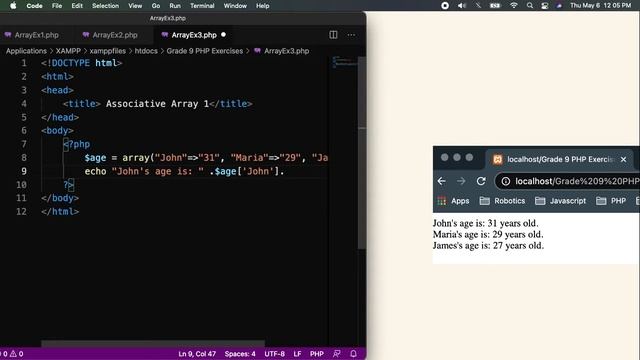Select the ArrayEx3.php editor tab
640x360 pixels.
point(194,35)
